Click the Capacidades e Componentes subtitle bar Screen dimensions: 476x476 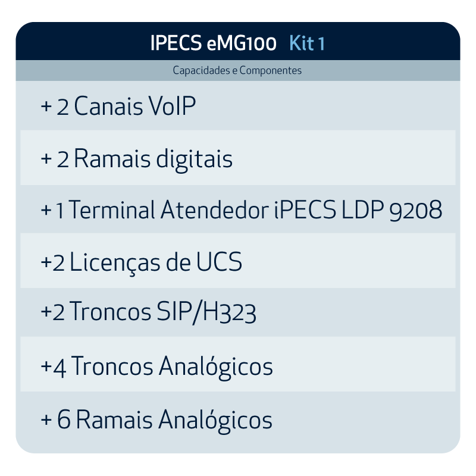pos(237,71)
